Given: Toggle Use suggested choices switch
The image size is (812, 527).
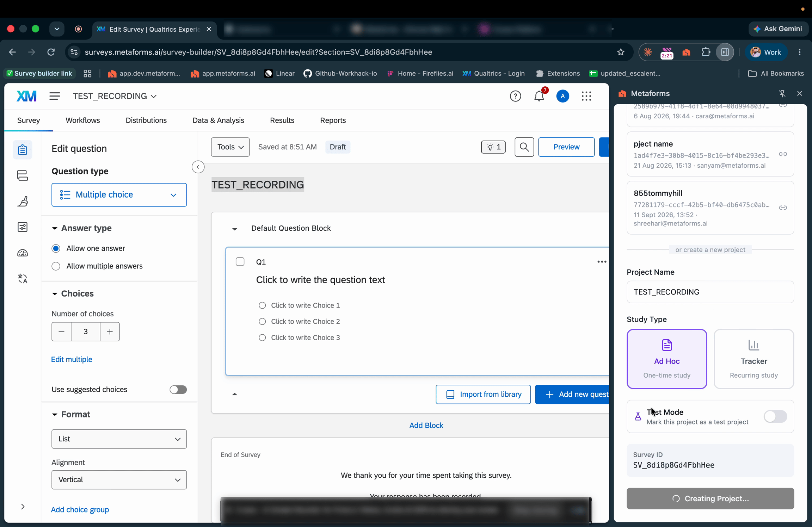Looking at the screenshot, I should pyautogui.click(x=178, y=389).
